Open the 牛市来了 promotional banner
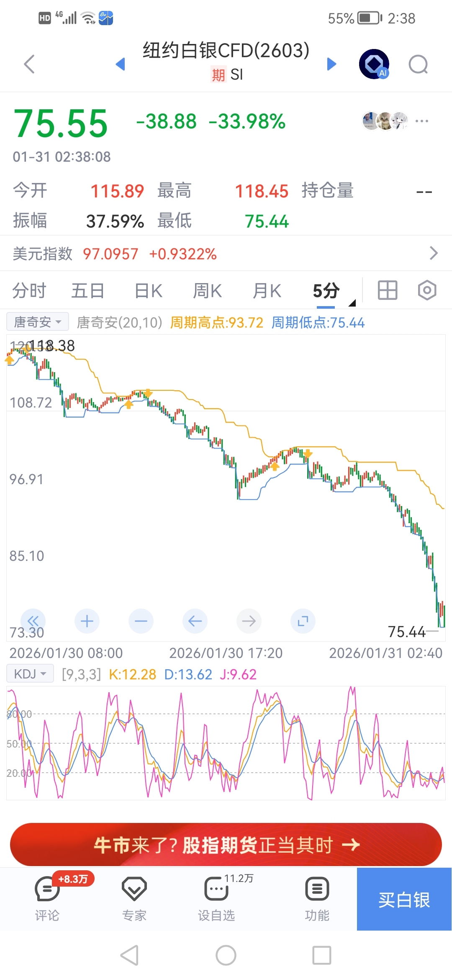 tap(226, 845)
